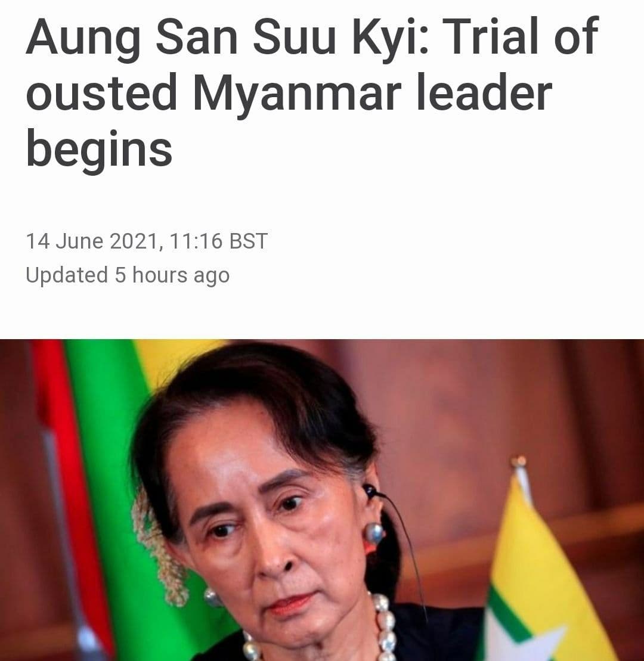
Task: Click the article headline about Aung San Suu Kyi
Action: 312,93
